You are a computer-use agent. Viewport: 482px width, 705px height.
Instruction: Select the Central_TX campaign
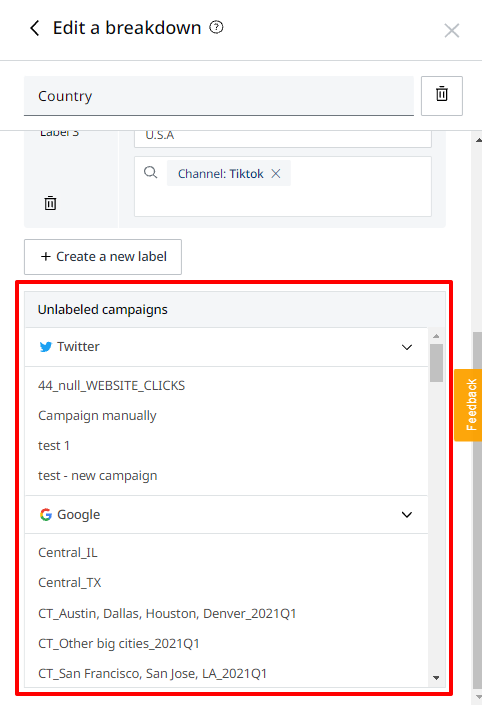pyautogui.click(x=70, y=583)
